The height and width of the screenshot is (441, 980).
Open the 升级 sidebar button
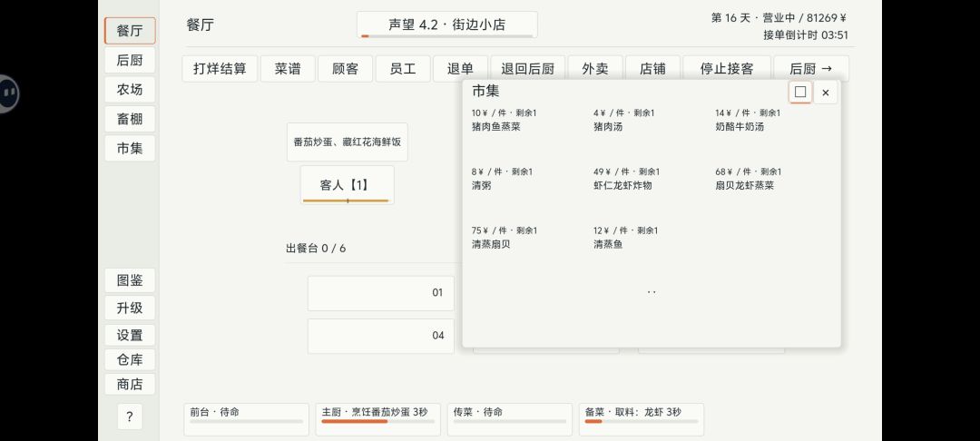(x=130, y=308)
